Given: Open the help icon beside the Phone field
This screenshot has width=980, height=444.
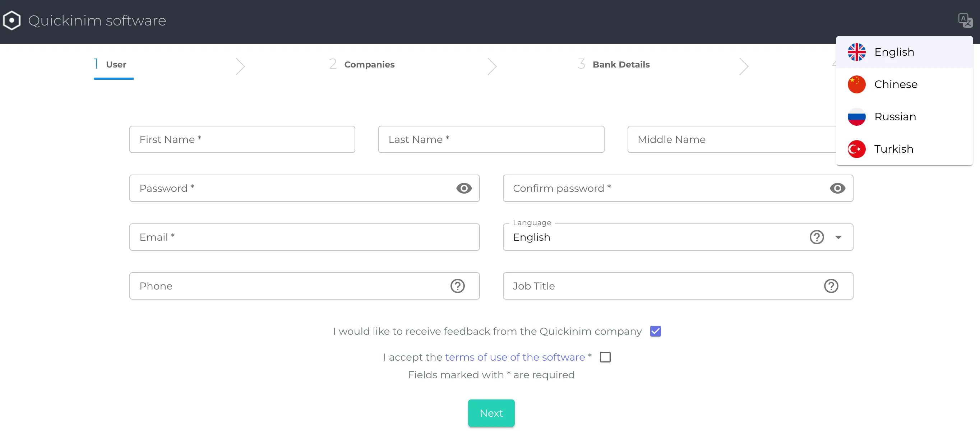Looking at the screenshot, I should [x=458, y=286].
